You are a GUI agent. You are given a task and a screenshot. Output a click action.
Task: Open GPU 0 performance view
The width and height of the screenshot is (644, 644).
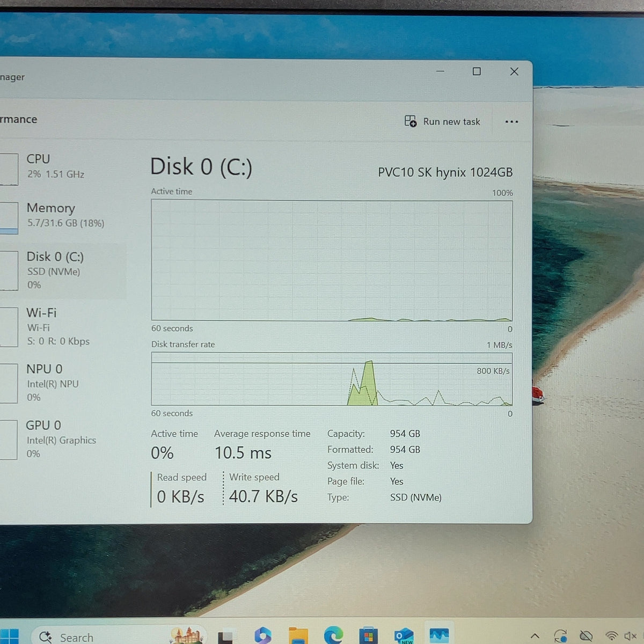(x=63, y=439)
